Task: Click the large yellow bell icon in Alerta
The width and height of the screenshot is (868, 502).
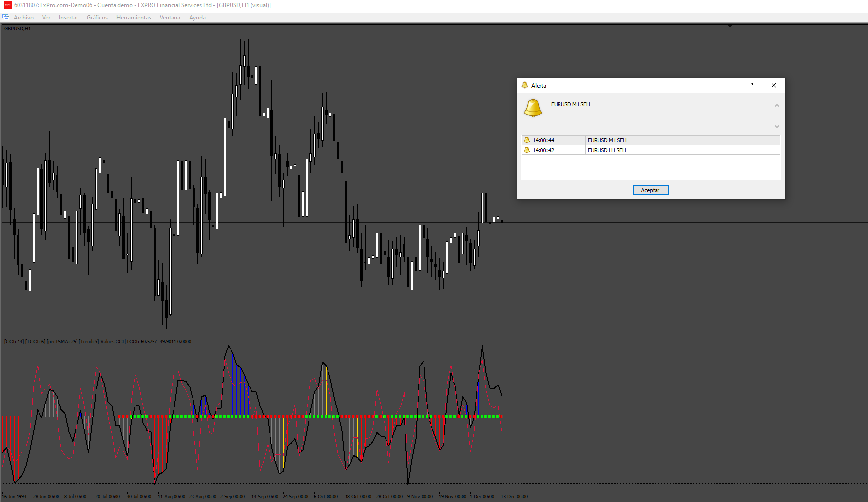Action: (x=533, y=108)
